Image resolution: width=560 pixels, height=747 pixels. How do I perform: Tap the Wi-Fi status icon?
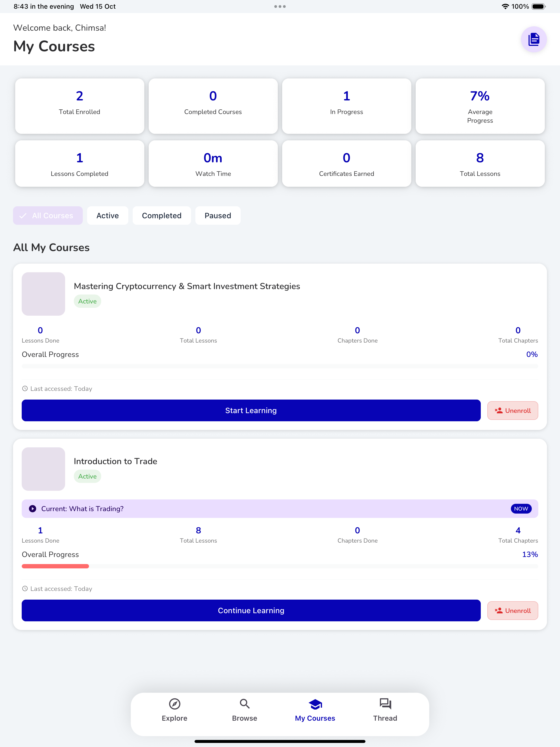505,7
